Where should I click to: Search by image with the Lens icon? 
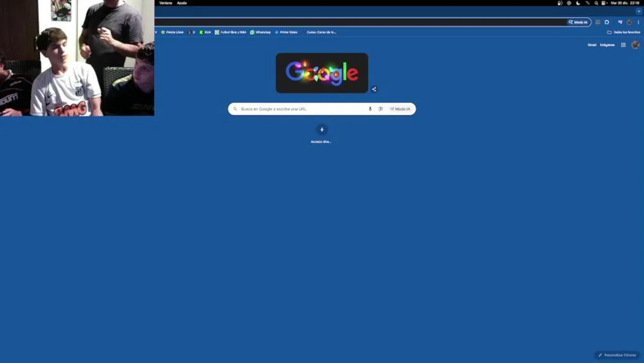380,109
